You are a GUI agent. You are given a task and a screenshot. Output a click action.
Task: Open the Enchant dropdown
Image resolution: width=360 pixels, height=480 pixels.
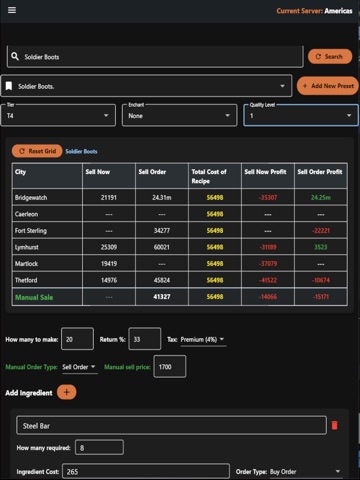click(180, 115)
